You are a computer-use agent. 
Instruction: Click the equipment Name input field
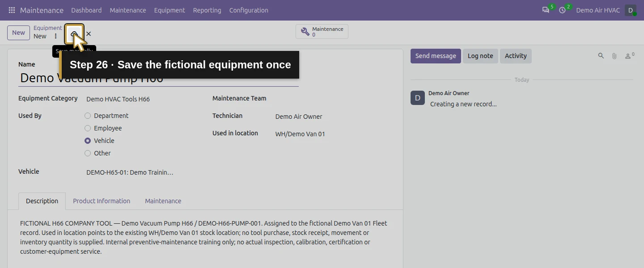158,78
